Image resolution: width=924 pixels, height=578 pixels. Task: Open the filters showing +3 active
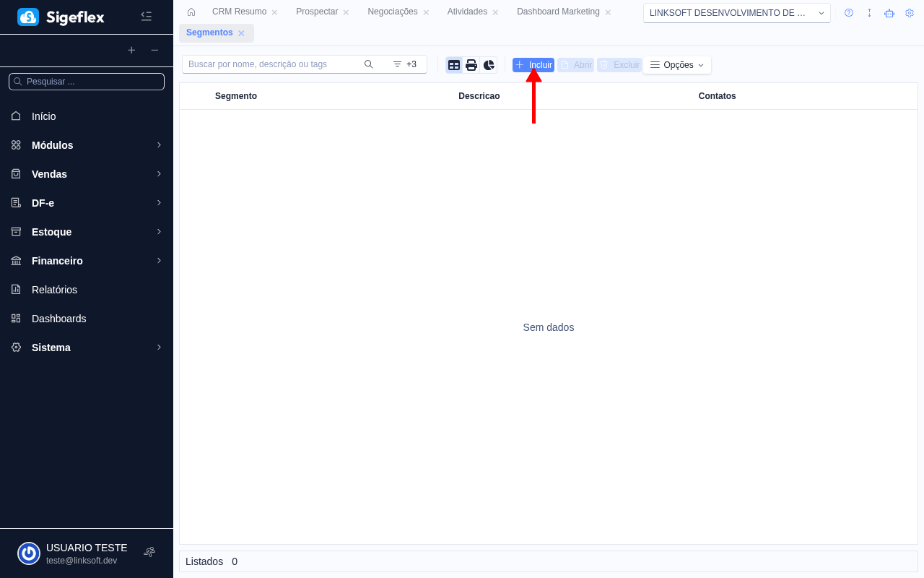tap(405, 64)
